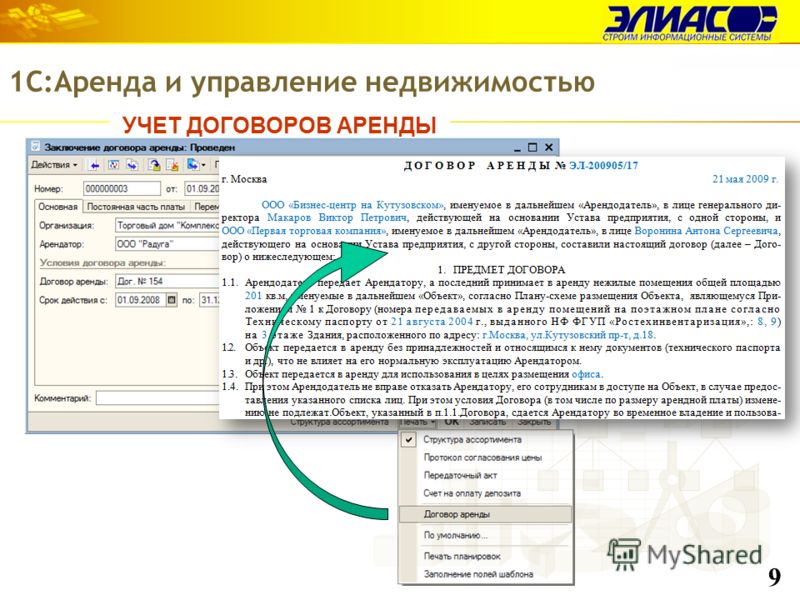Screen dimensions: 800x600
Task: Click the double blue arrows toolbar icon
Action: click(132, 165)
